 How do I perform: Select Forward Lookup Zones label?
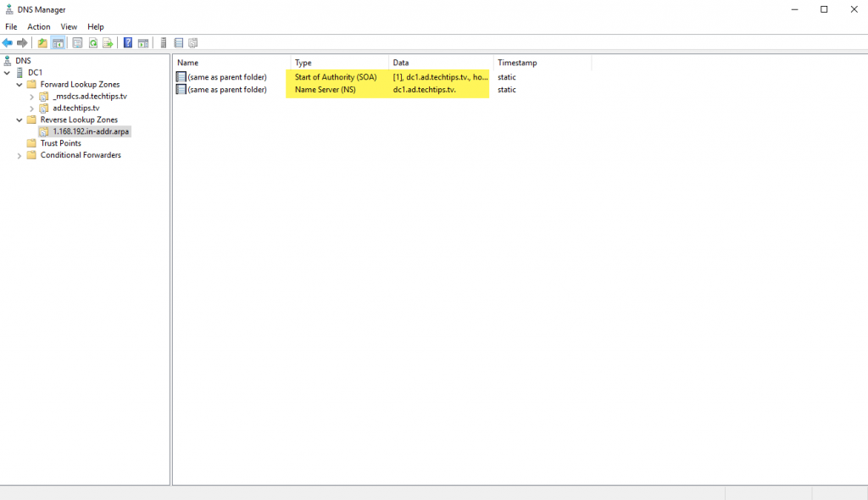pyautogui.click(x=80, y=84)
